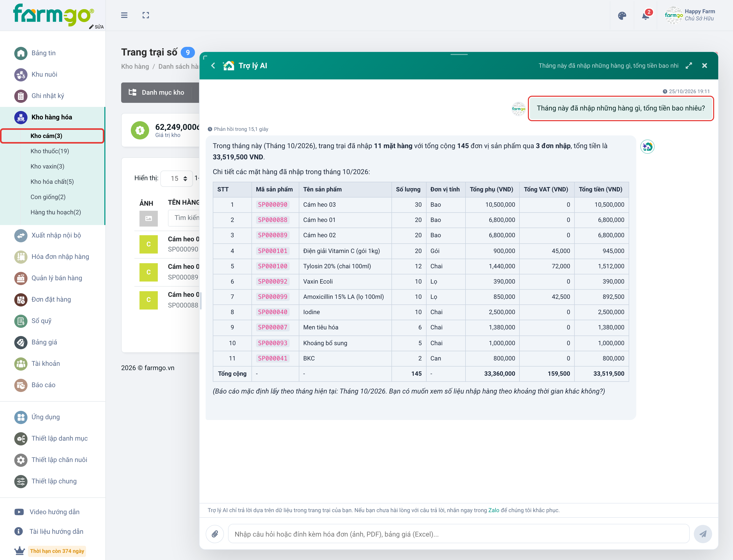Open the Hiển thị rows-per-page dropdown

(177, 178)
